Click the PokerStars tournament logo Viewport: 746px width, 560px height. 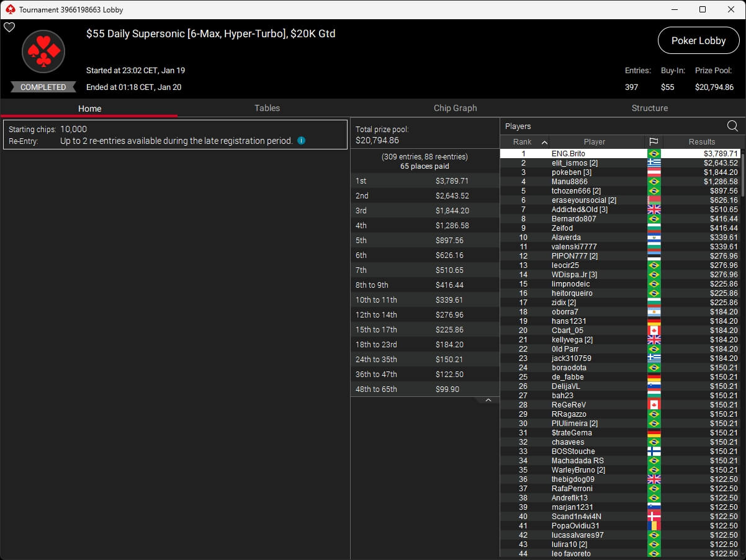click(43, 51)
